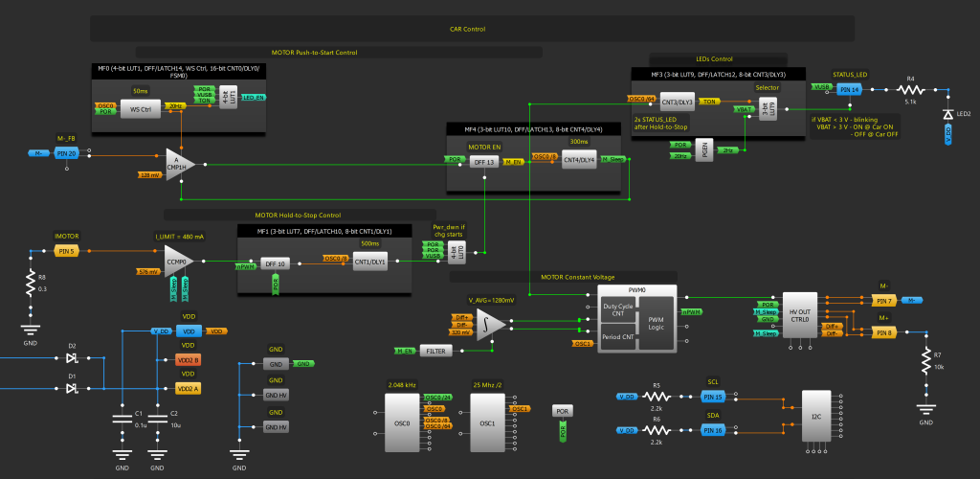Click the WS Ctrl block
This screenshot has height=479, width=980.
(x=141, y=109)
